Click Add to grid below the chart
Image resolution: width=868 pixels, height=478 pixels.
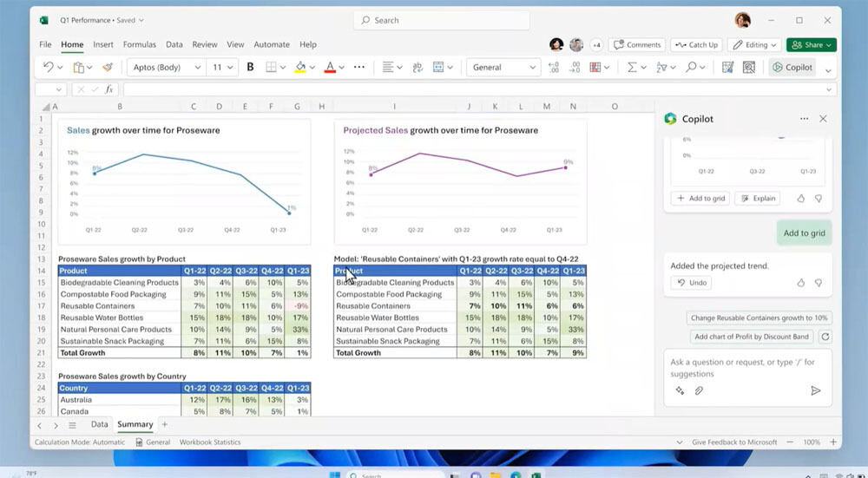coord(700,198)
